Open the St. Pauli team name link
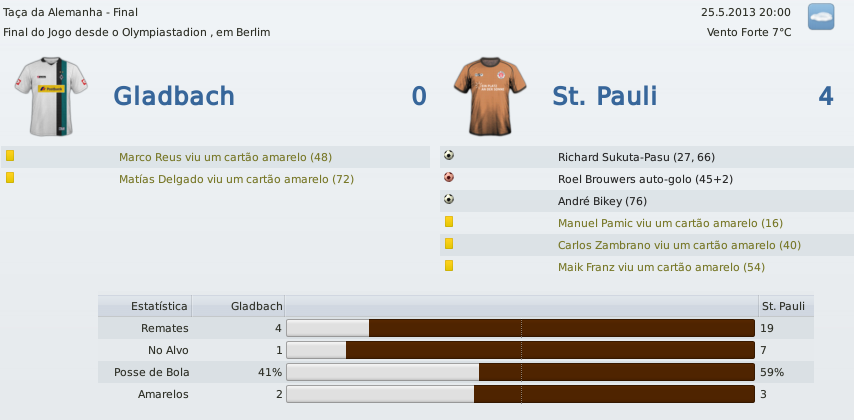This screenshot has height=420, width=854. click(604, 96)
